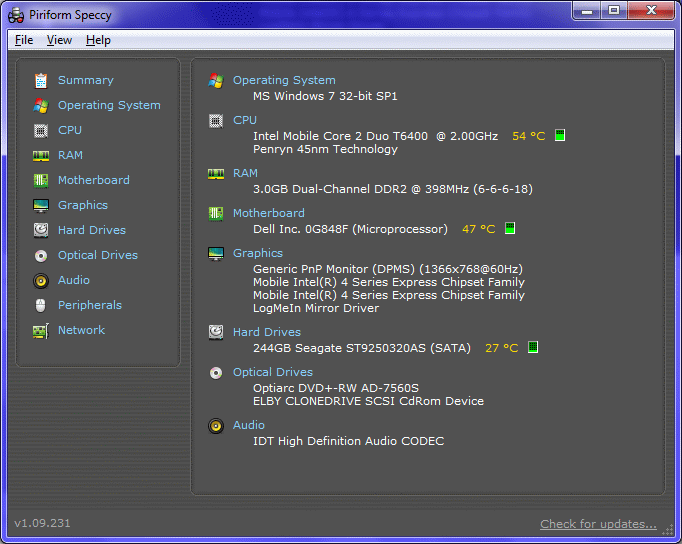Click the Check for updates link
682x544 pixels.
(x=598, y=524)
